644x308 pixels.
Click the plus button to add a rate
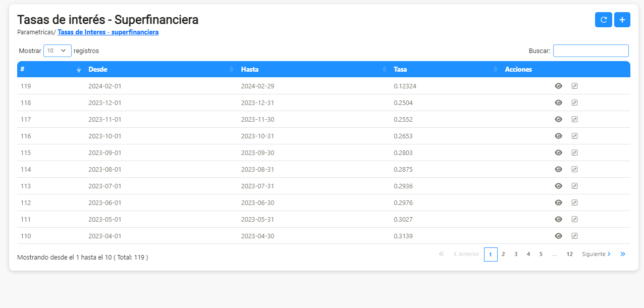click(x=622, y=20)
